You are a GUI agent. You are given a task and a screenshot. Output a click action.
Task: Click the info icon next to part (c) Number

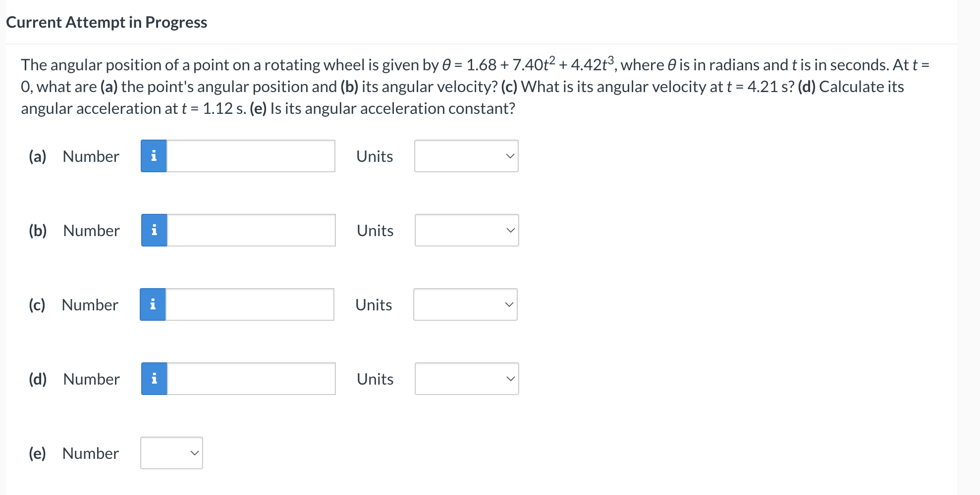(x=153, y=304)
